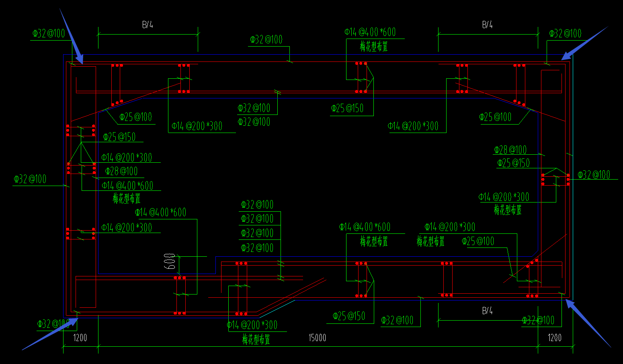623x364 pixels.
Task: Pick the 1200 dimension at the drawing's right end
Action: [555, 338]
